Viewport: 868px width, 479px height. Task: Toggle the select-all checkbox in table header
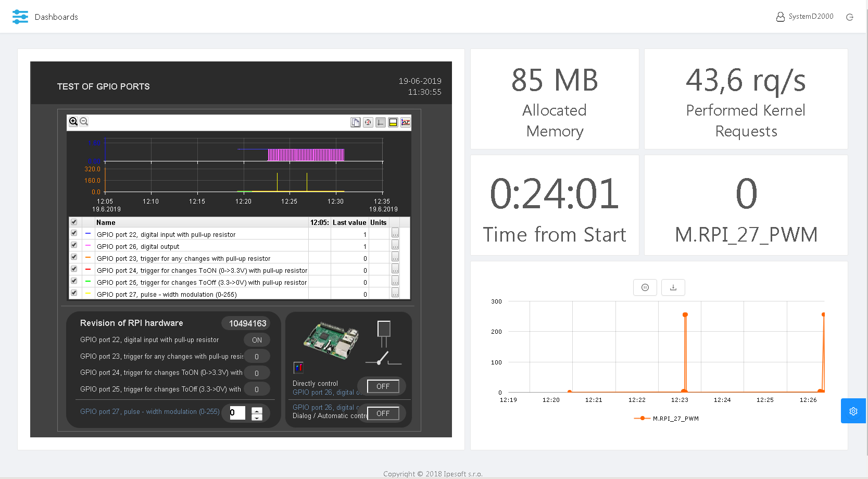click(x=74, y=222)
